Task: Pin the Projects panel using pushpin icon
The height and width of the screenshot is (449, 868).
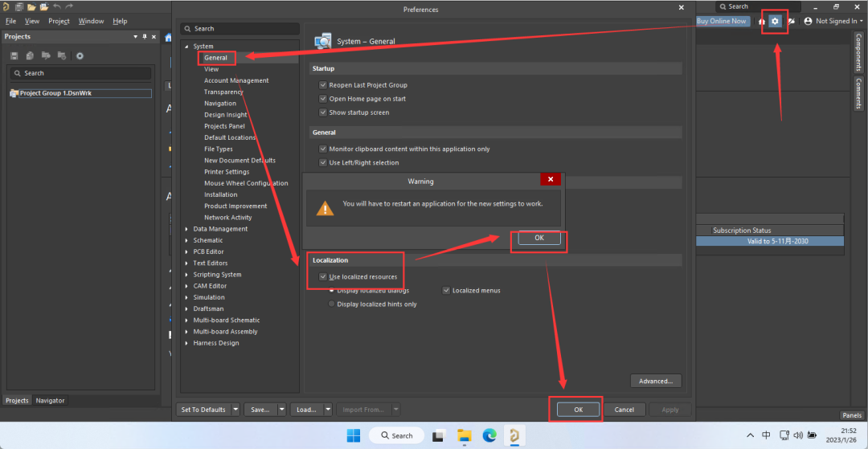Action: tap(144, 36)
